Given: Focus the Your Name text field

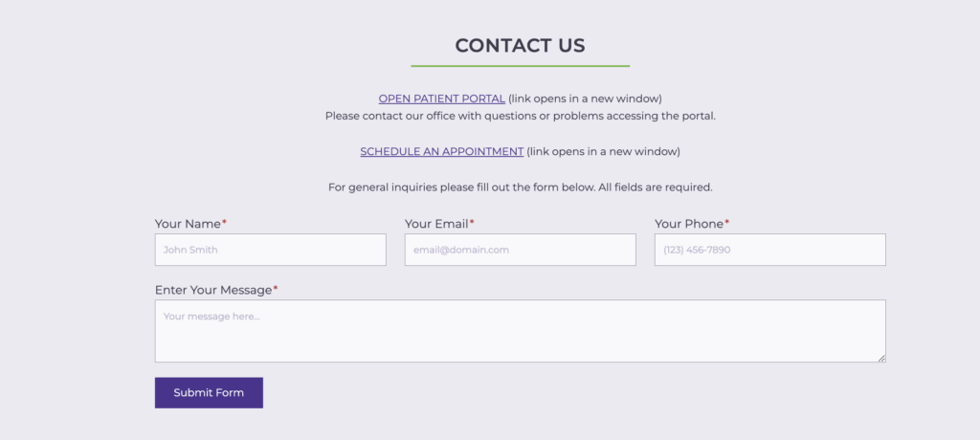Looking at the screenshot, I should [270, 250].
